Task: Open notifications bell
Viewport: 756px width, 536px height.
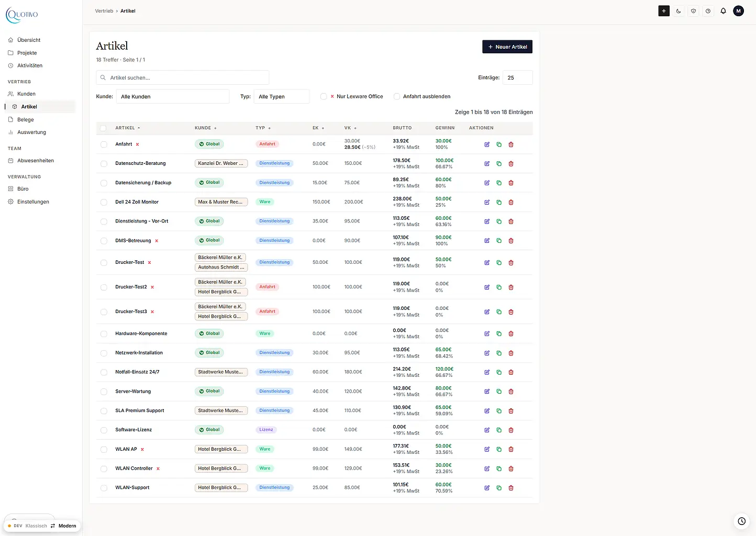Action: pyautogui.click(x=723, y=11)
